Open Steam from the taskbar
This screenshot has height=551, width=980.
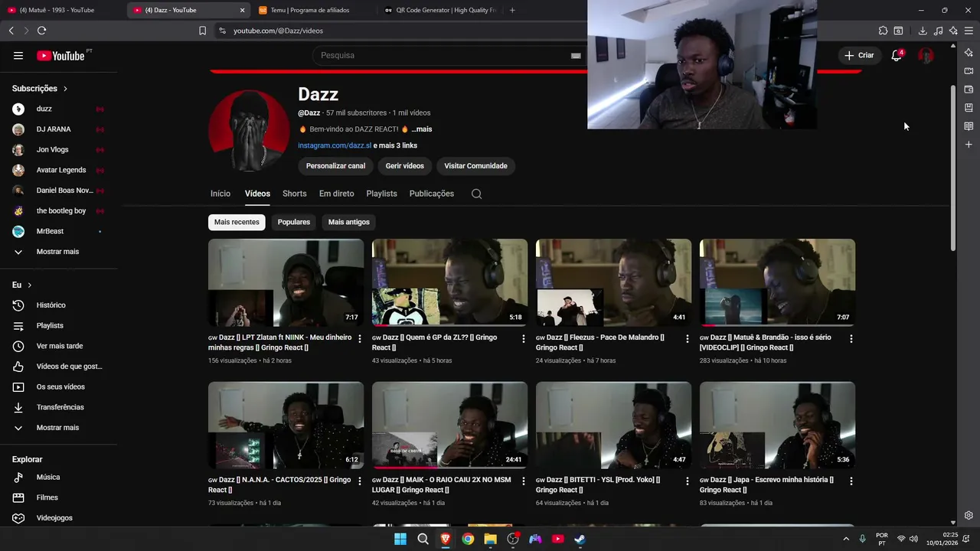580,539
